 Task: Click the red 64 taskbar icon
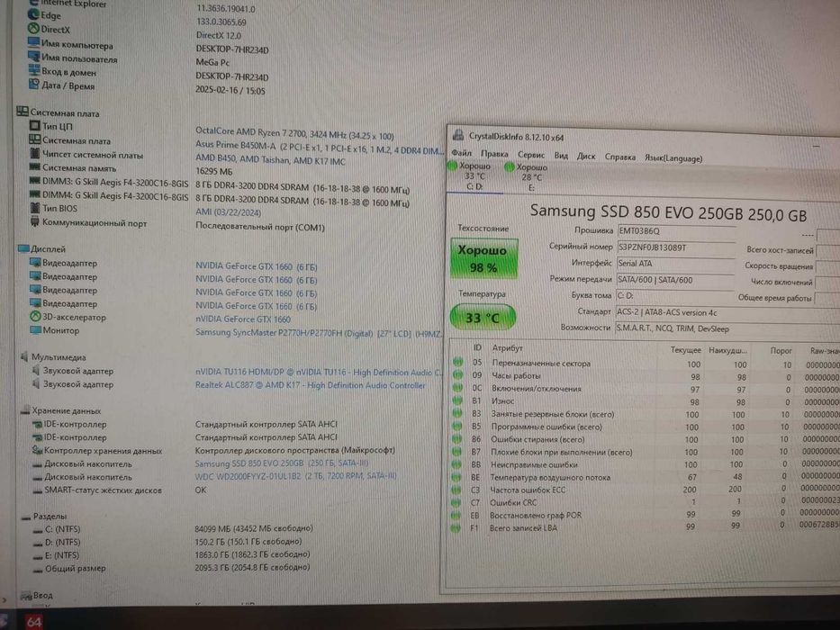coord(33,621)
